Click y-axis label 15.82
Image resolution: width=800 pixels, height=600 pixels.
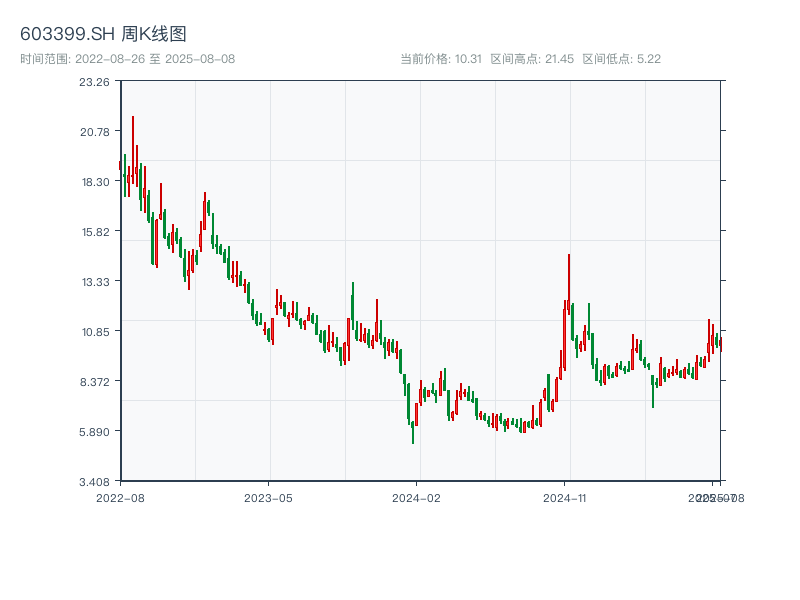point(95,232)
